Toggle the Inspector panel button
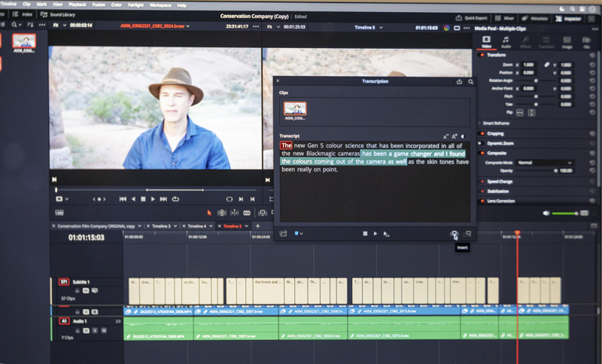This screenshot has width=602, height=364. point(568,19)
